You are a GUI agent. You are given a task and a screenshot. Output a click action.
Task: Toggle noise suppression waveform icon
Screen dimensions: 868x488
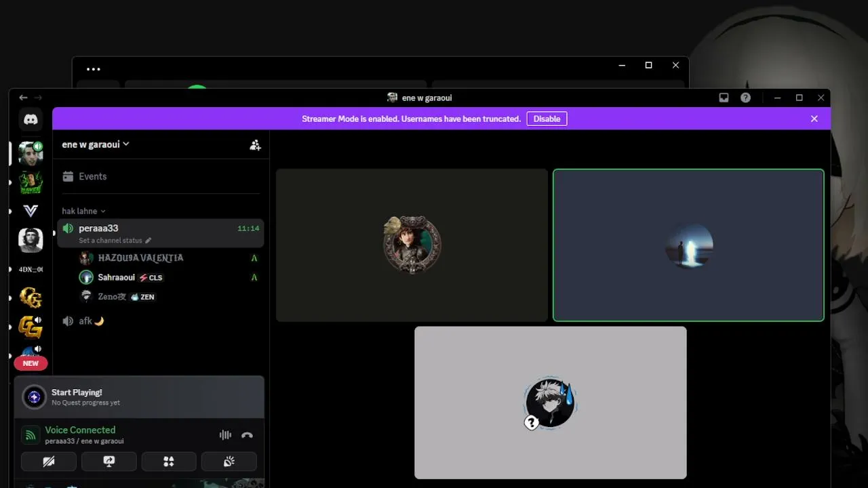click(x=225, y=435)
